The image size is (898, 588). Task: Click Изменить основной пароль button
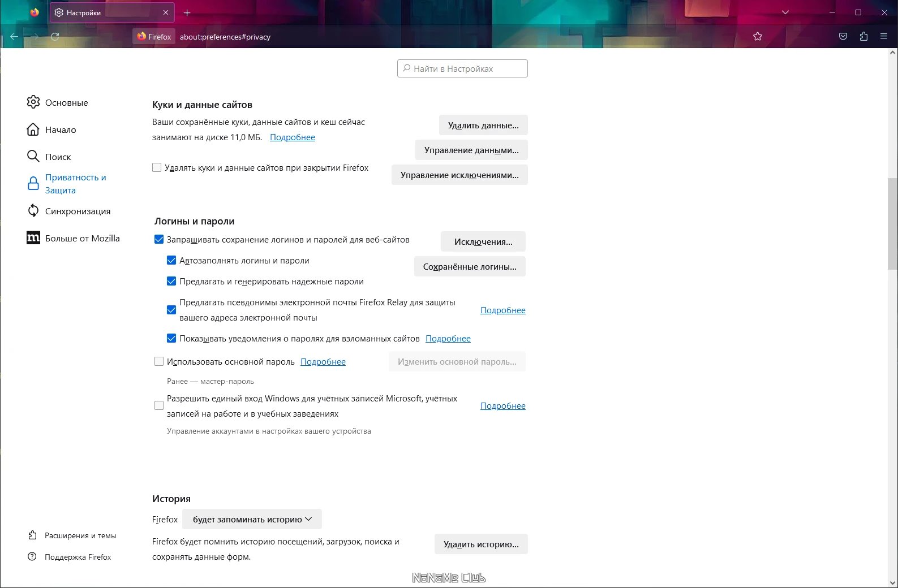point(457,361)
